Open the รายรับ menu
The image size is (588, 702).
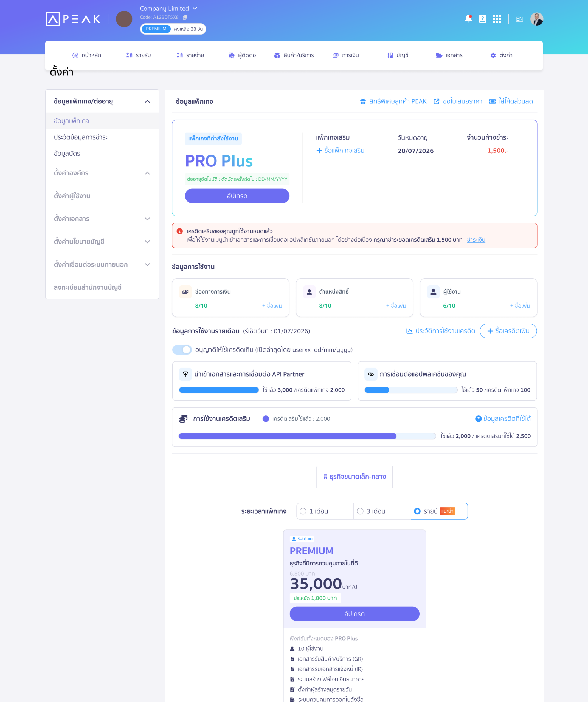(139, 55)
